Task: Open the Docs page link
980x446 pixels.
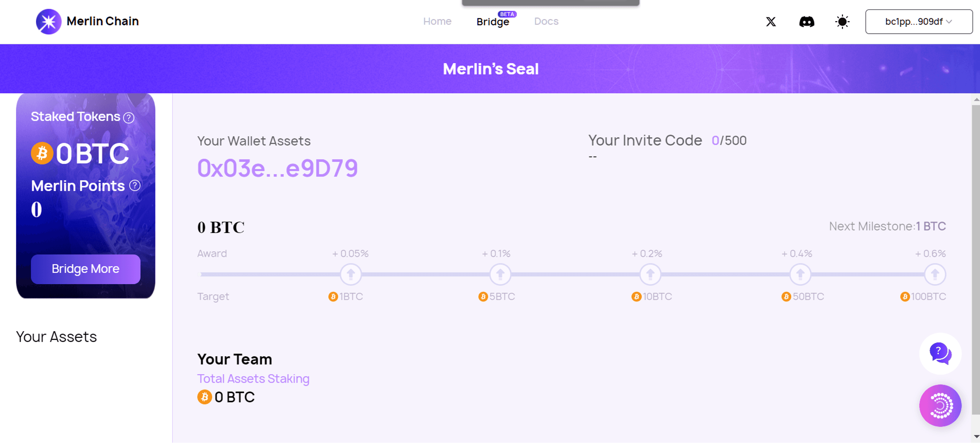Action: [x=546, y=21]
